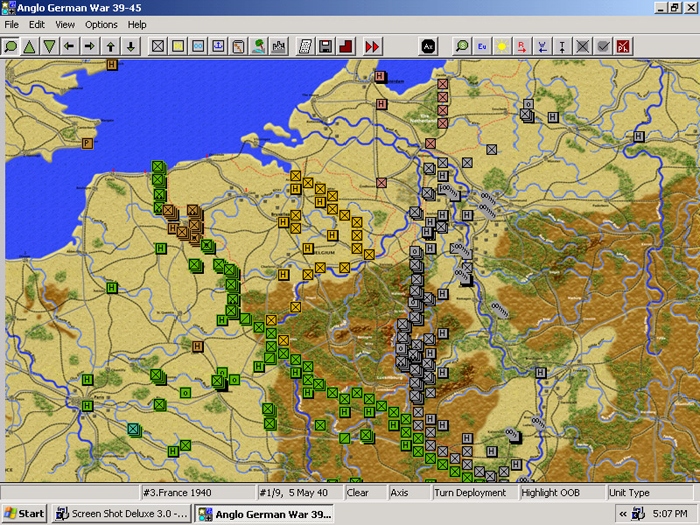Click the yellow square toolbar icon
This screenshot has width=700, height=525.
[178, 46]
